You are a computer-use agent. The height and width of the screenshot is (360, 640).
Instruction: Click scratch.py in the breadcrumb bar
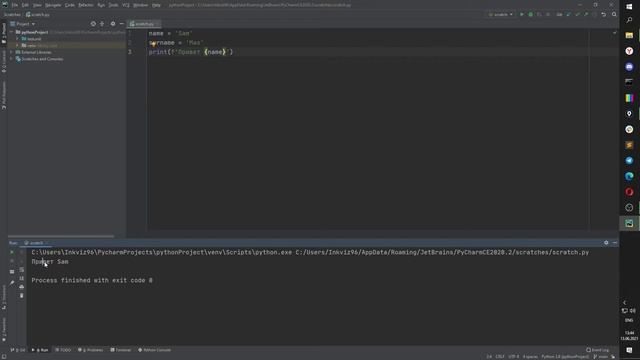[x=38, y=14]
